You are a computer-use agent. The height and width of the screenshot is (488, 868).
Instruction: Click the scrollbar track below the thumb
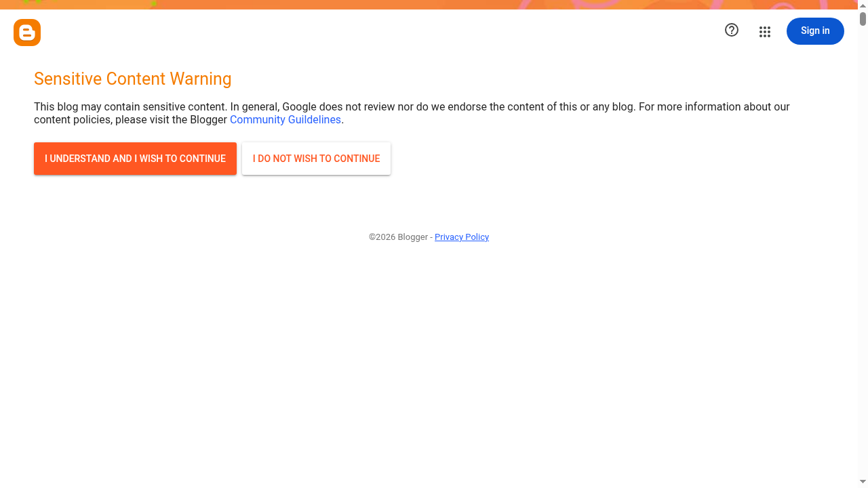point(863,271)
